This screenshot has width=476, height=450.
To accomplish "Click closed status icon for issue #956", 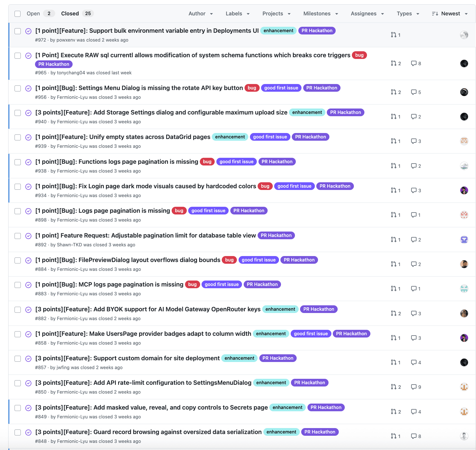I will [x=28, y=88].
